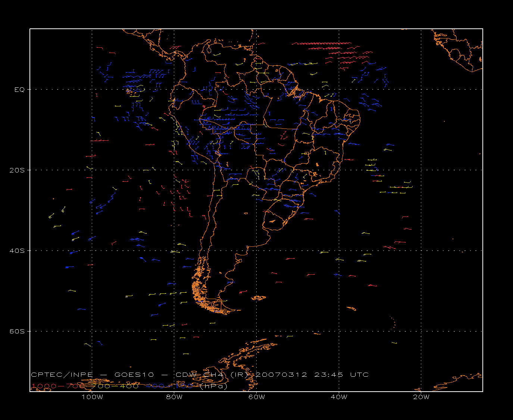Click the 60W longitude label

click(257, 397)
